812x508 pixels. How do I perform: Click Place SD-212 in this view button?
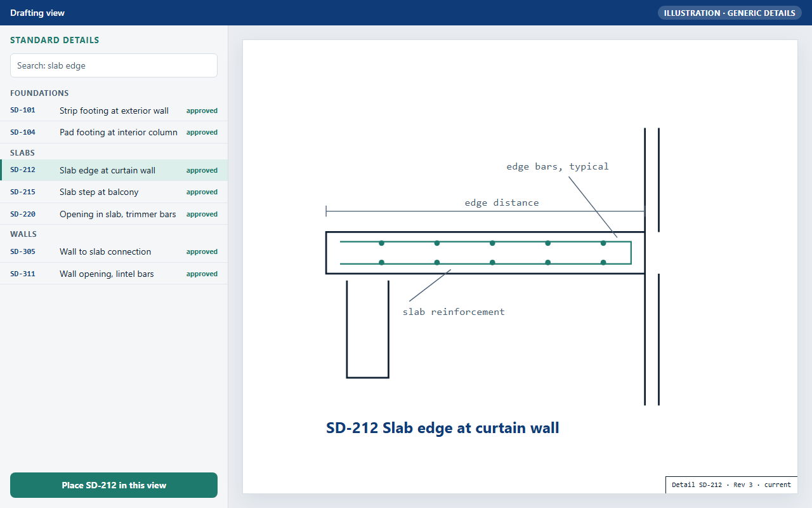coord(114,485)
